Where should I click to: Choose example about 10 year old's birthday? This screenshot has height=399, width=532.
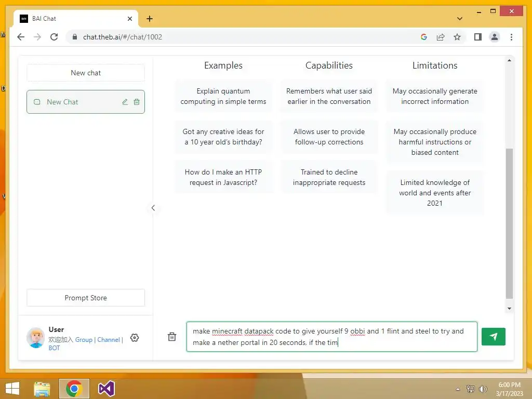[223, 137]
